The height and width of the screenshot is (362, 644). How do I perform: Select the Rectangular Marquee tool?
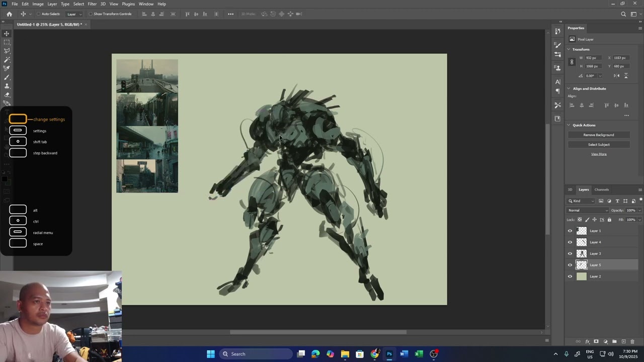(7, 42)
